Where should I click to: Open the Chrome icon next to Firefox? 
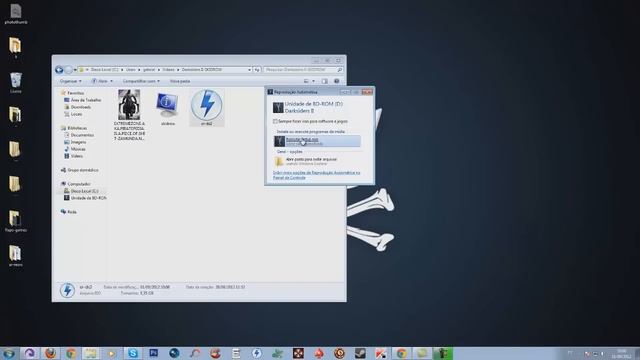pyautogui.click(x=71, y=353)
